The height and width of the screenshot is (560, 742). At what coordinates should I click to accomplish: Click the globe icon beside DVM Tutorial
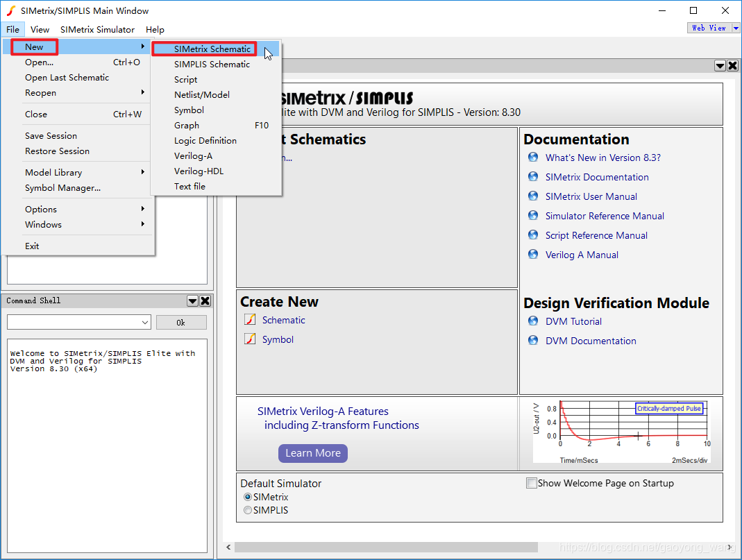pyautogui.click(x=533, y=321)
